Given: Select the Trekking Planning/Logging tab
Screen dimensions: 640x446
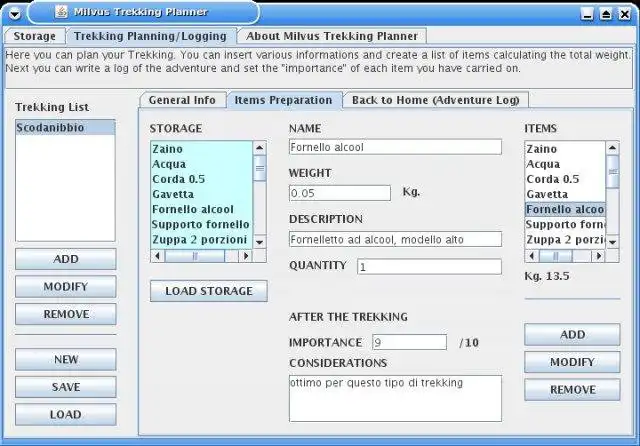Looking at the screenshot, I should pyautogui.click(x=150, y=36).
